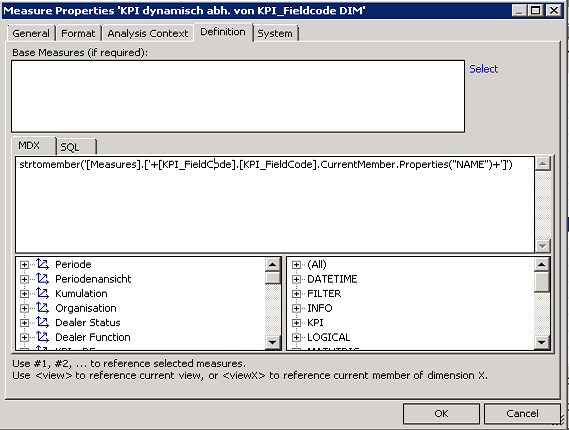569x430 pixels.
Task: Click function list scroll down arrow
Action: tap(542, 342)
